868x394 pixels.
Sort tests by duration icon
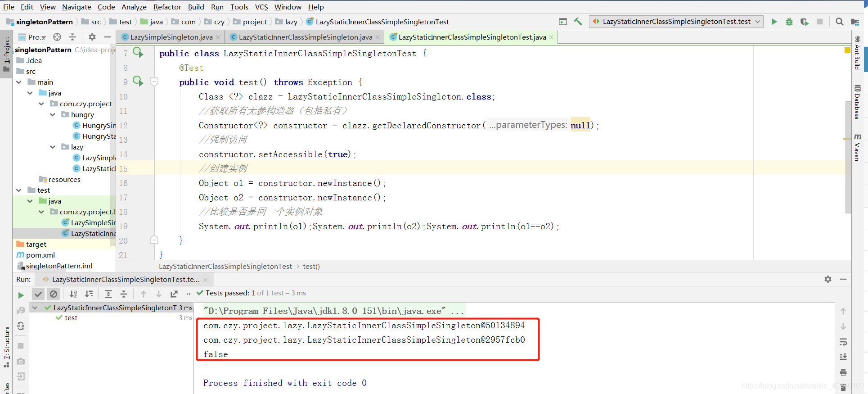89,294
